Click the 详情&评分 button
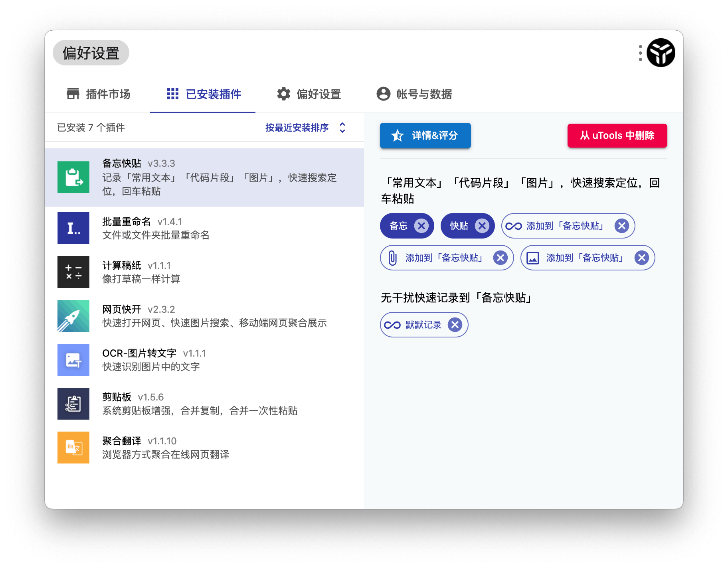The image size is (728, 568). click(x=425, y=136)
